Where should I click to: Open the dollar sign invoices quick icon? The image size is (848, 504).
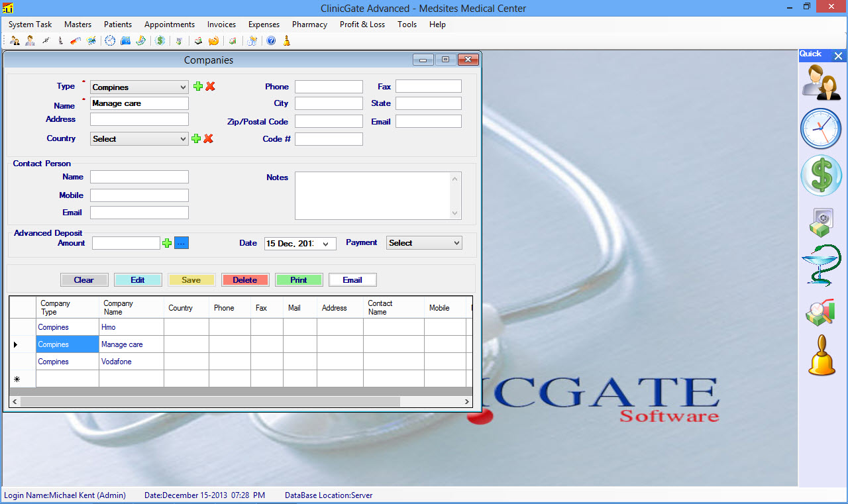pyautogui.click(x=821, y=176)
